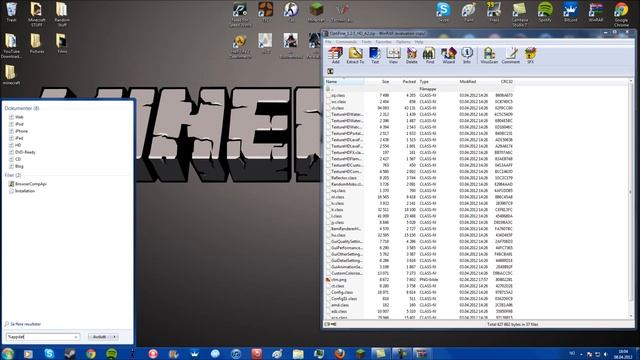The height and width of the screenshot is (360, 640).
Task: Click the Windows Start orb
Action: 7,353
